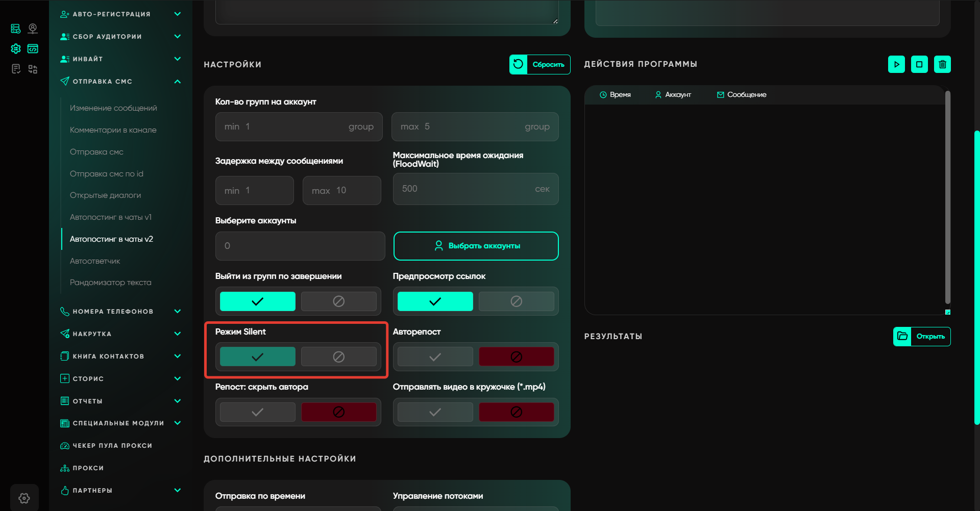The height and width of the screenshot is (511, 980).
Task: Click the QR scan icon in left rail
Action: pyautogui.click(x=33, y=69)
